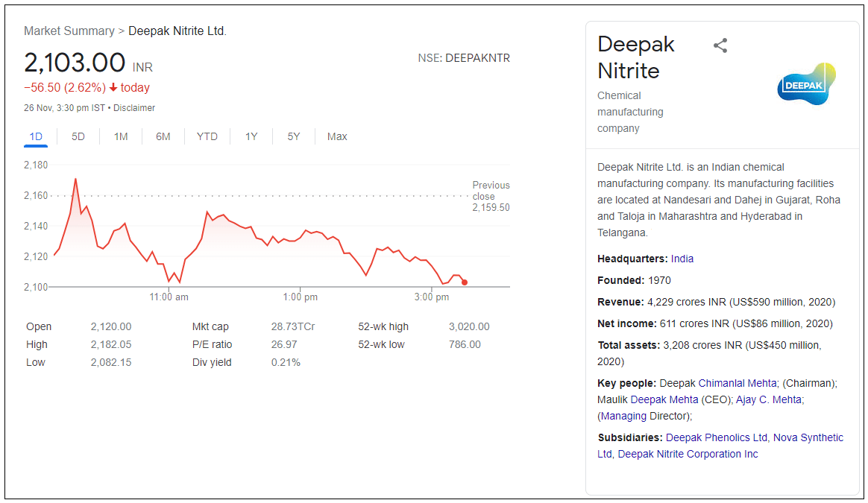View the 1Y price history tab
Image resolution: width=868 pixels, height=503 pixels.
pos(251,136)
